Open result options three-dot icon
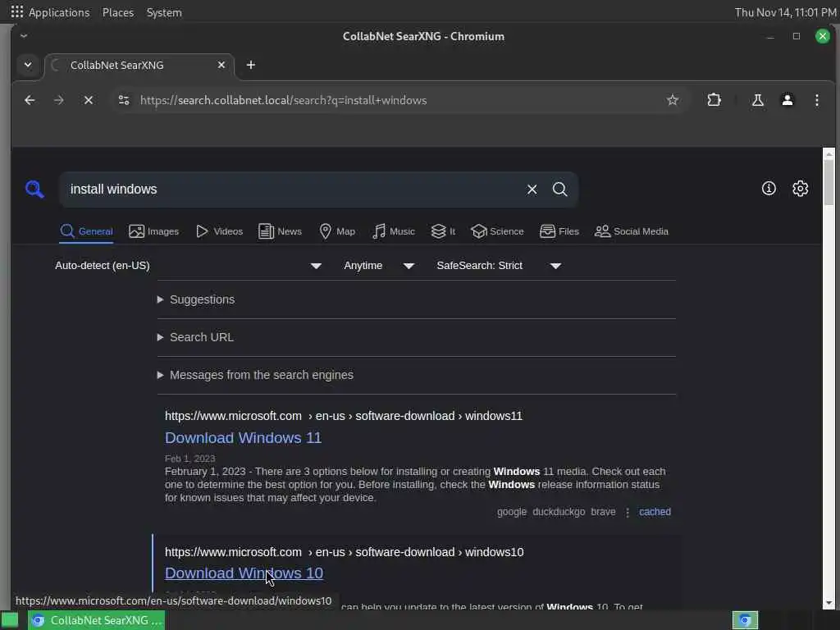 click(628, 513)
